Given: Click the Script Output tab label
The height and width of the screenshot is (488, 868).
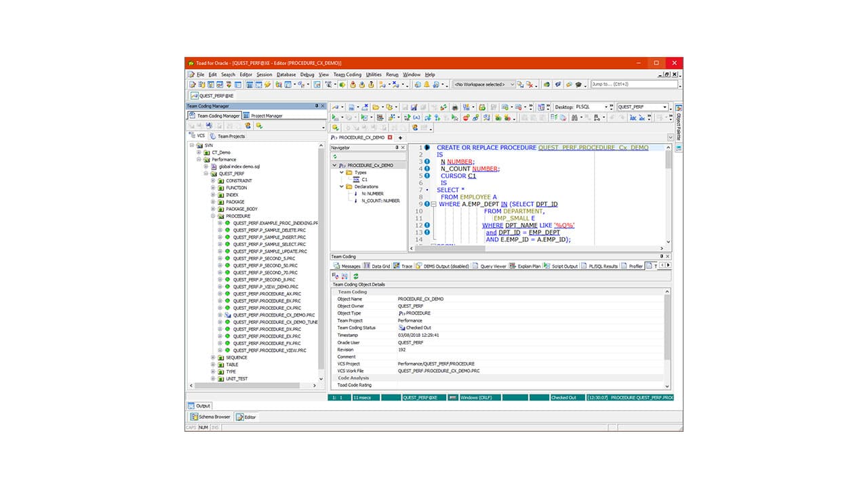Looking at the screenshot, I should coord(564,265).
